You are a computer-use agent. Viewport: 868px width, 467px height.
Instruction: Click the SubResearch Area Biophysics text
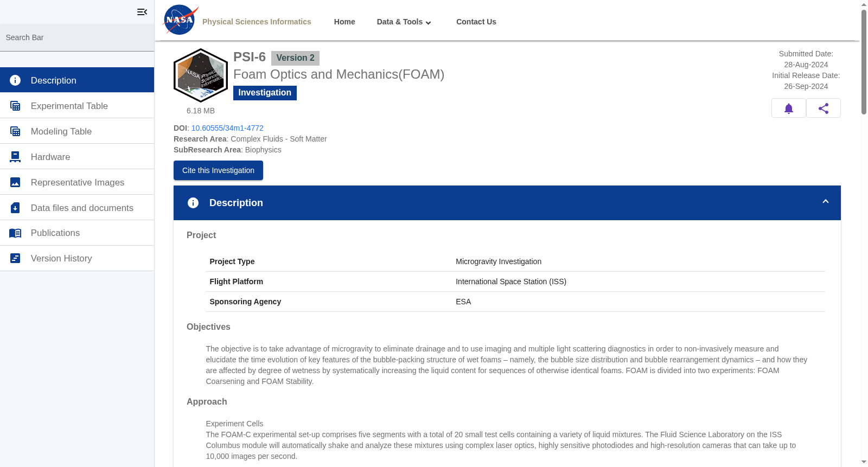[227, 150]
